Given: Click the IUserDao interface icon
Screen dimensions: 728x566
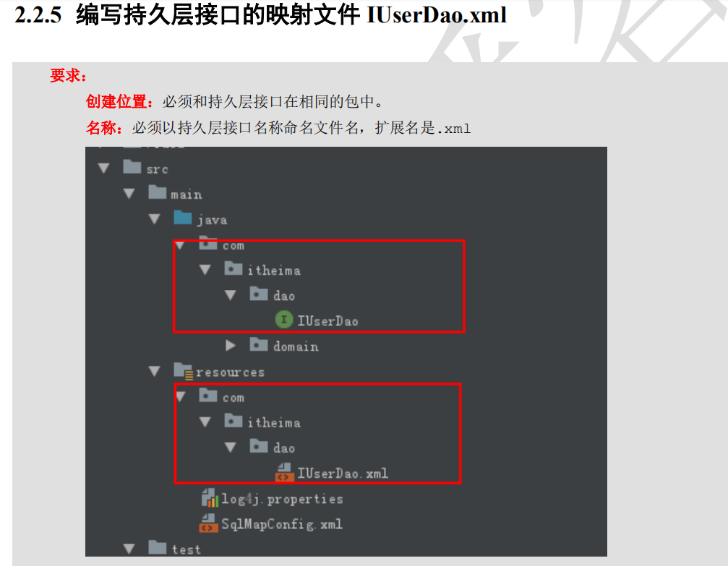Looking at the screenshot, I should pyautogui.click(x=283, y=320).
